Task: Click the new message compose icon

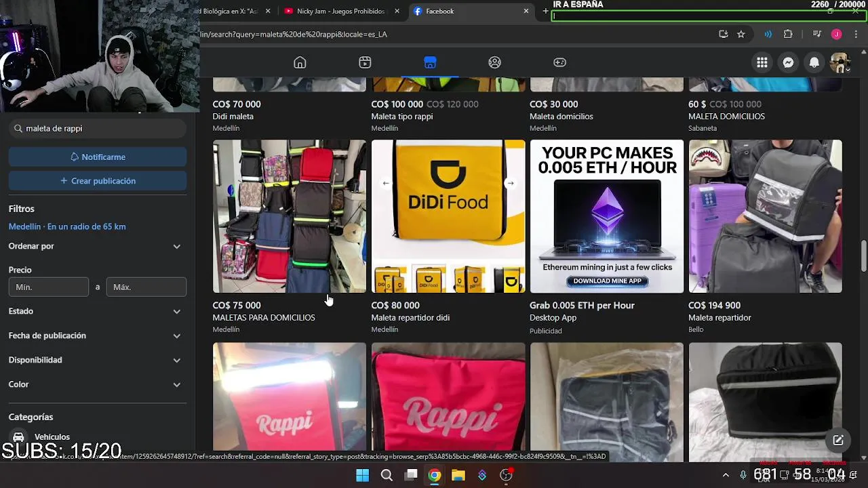Action: (838, 440)
